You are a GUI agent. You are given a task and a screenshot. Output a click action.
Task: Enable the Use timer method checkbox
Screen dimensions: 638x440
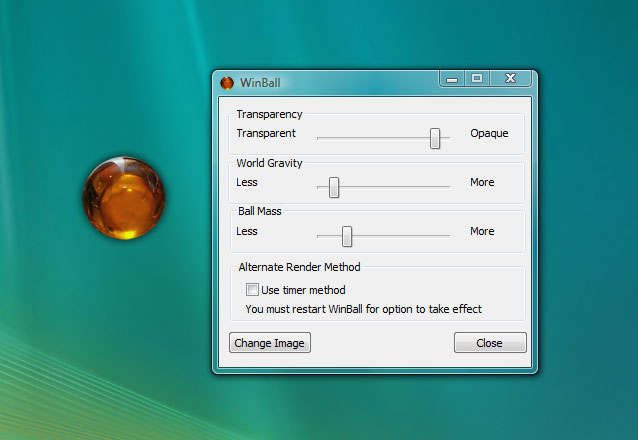click(252, 290)
